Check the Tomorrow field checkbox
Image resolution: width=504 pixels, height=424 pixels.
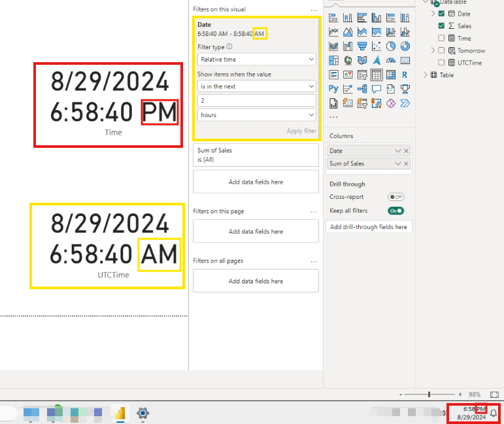coord(441,50)
